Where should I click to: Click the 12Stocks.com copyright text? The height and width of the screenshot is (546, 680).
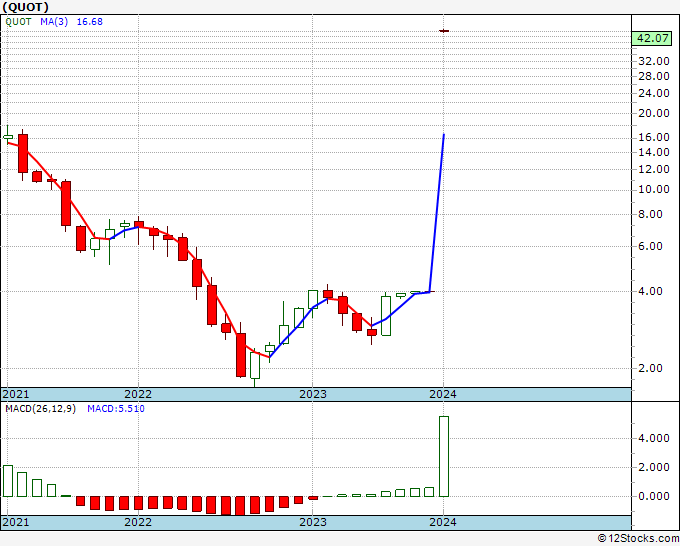pyautogui.click(x=638, y=539)
